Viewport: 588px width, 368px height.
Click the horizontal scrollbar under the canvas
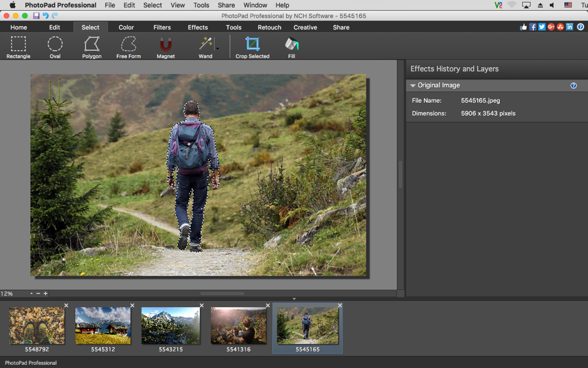pyautogui.click(x=222, y=293)
